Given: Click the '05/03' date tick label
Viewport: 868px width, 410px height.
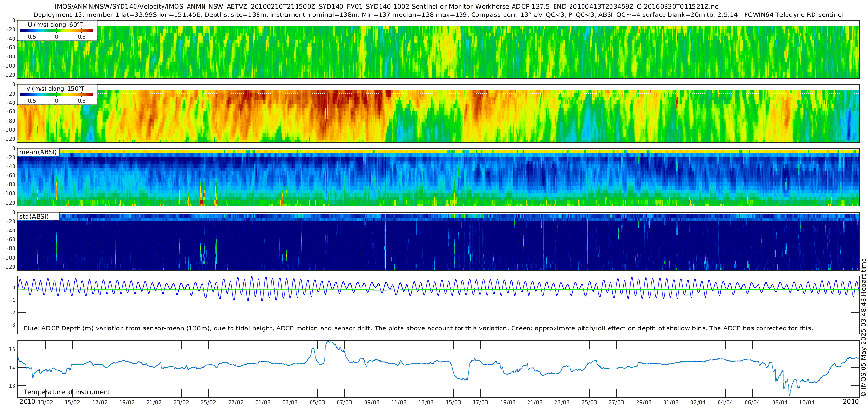Looking at the screenshot, I should coord(317,402).
